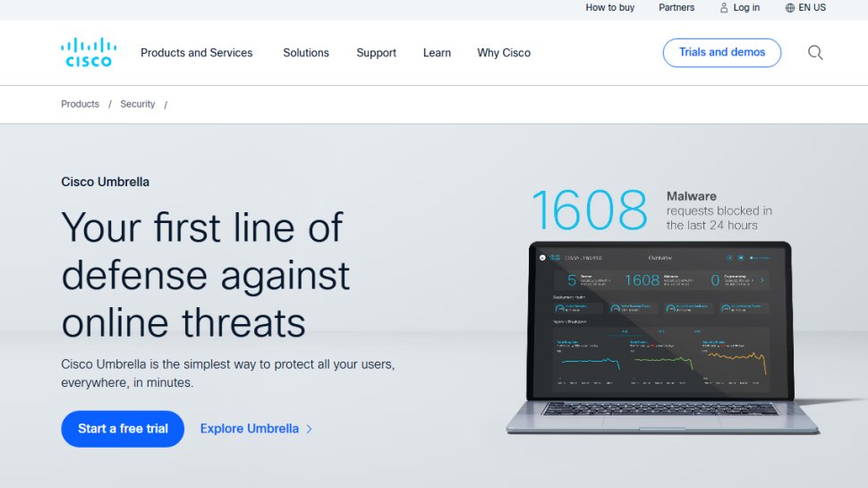This screenshot has width=868, height=488.
Task: Click the 'Your first line of defense' headline
Action: tap(206, 275)
